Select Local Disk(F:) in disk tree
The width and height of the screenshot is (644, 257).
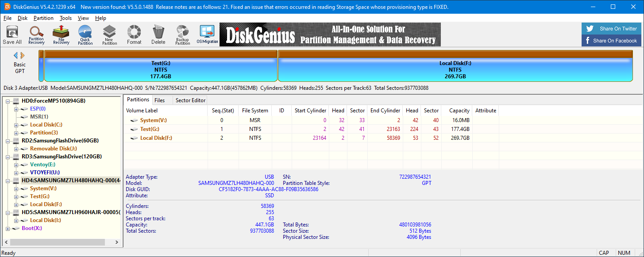pyautogui.click(x=46, y=204)
